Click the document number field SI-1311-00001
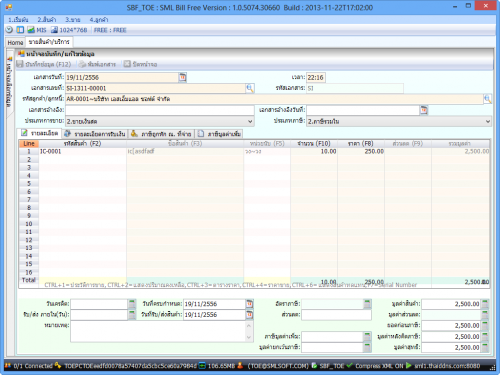 click(x=155, y=88)
